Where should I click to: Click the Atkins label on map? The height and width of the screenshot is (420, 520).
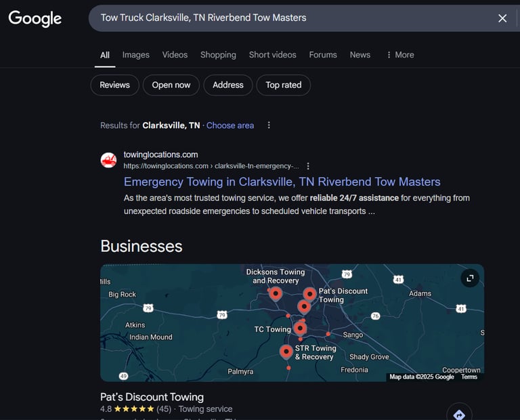(135, 325)
